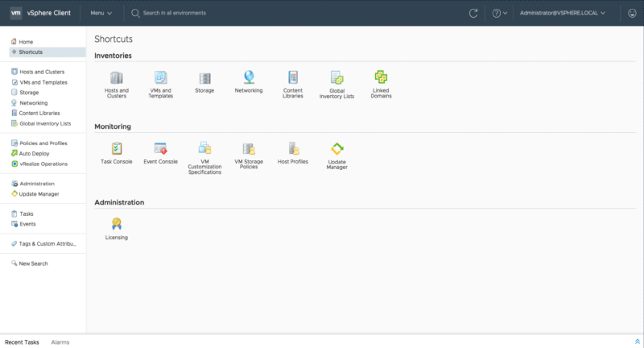Image resolution: width=644 pixels, height=348 pixels.
Task: Open Update Manager shortcut in Monitoring
Action: tap(337, 149)
